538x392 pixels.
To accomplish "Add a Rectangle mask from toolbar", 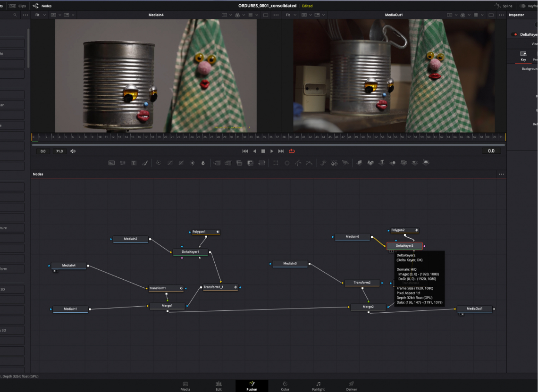I will point(276,163).
